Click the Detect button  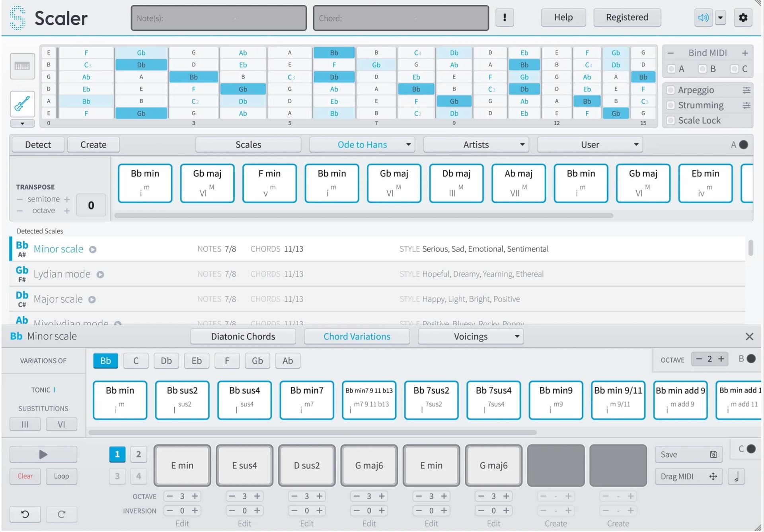pos(38,145)
